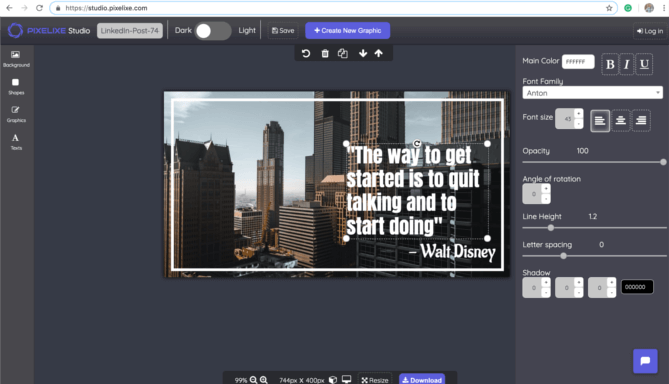This screenshot has width=669, height=384.
Task: Open the Shapes panel in sidebar
Action: [16, 86]
